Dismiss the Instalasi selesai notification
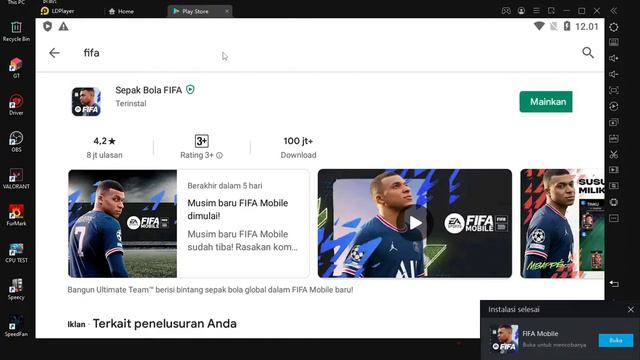640x360 pixels. point(631,310)
